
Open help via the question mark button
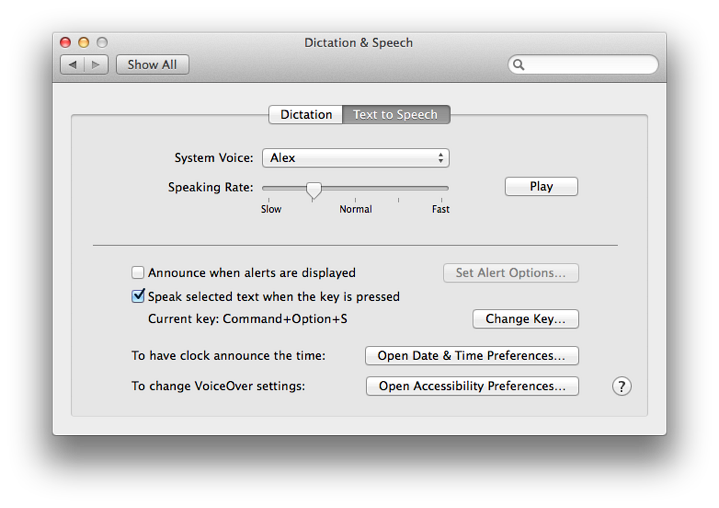pos(621,386)
